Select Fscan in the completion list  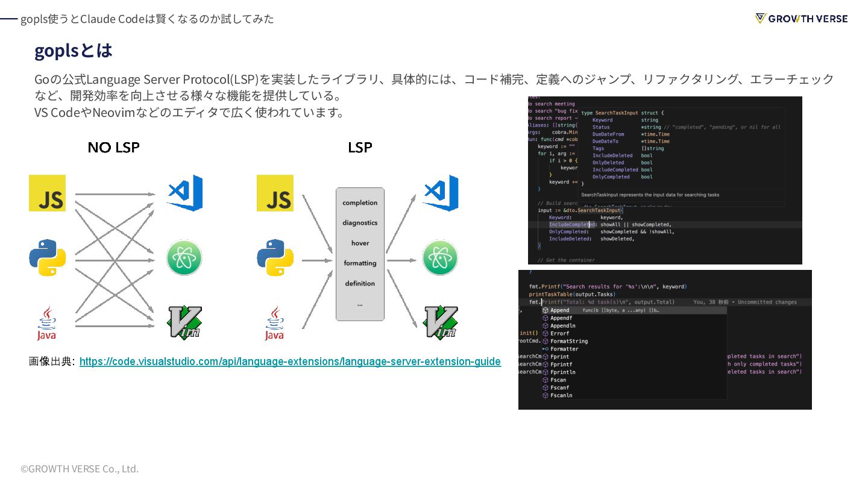(558, 380)
